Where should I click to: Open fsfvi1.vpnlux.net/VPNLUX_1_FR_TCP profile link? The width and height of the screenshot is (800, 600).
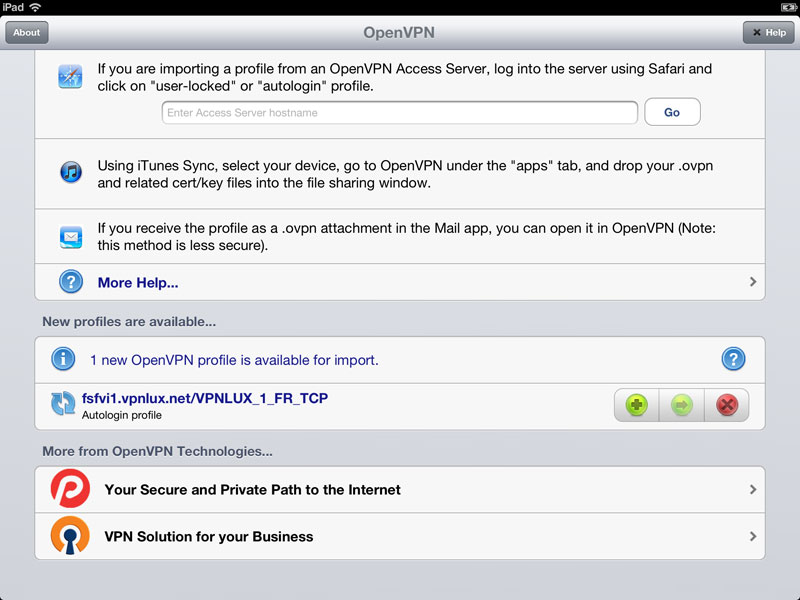tap(205, 398)
